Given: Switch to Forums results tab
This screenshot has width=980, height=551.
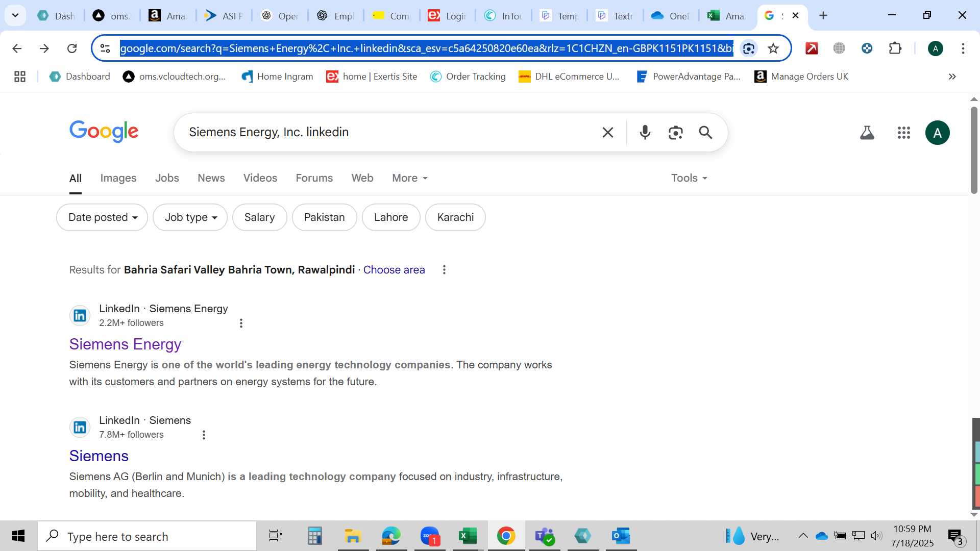Looking at the screenshot, I should click(314, 178).
